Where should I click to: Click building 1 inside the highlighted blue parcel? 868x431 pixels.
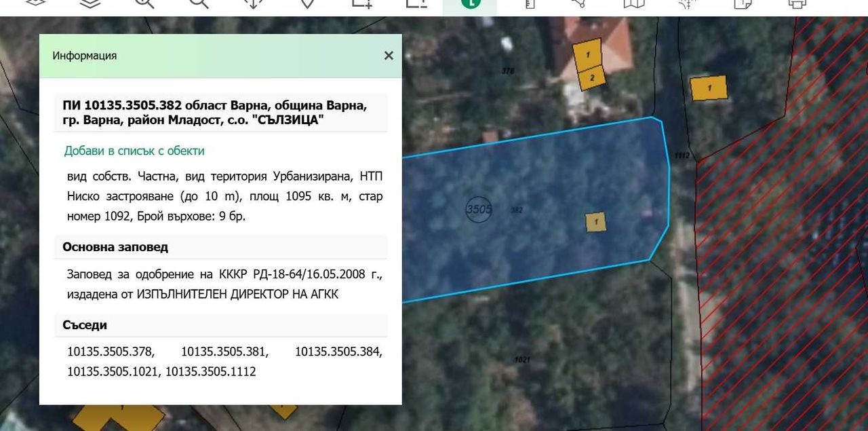[595, 221]
